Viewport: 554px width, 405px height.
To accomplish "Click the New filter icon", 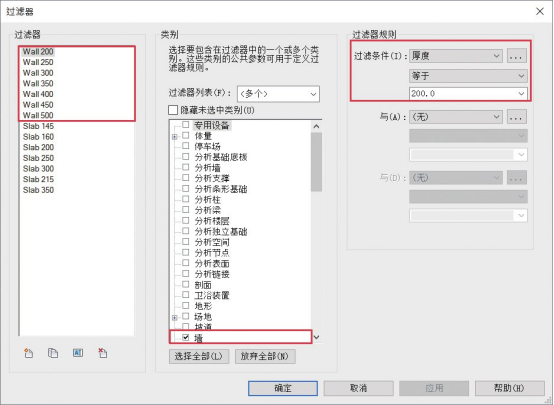I will (x=29, y=353).
